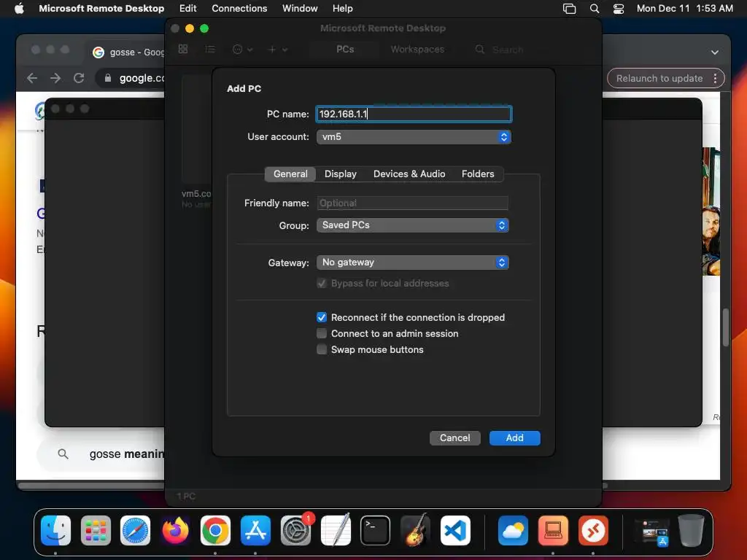Click the Remote Desktop Search field

[508, 50]
